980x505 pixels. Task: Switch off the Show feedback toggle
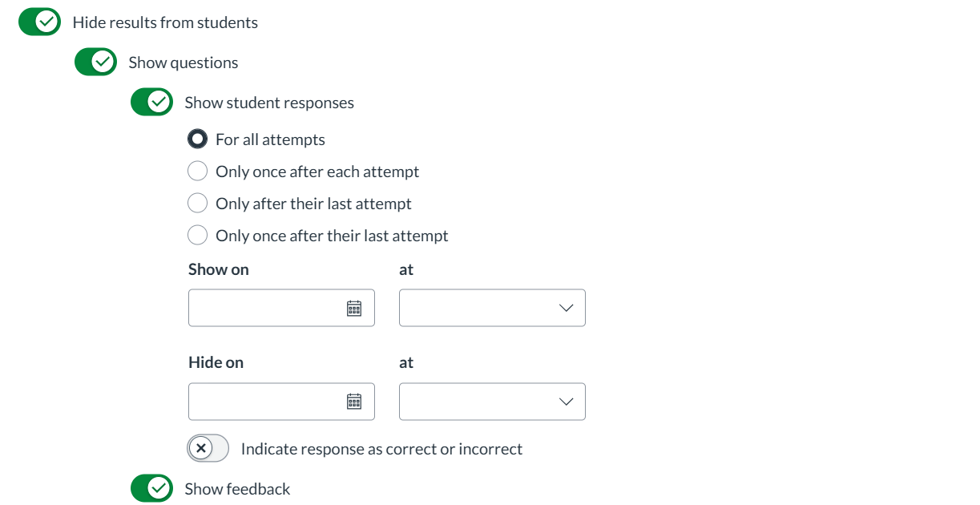coord(151,489)
